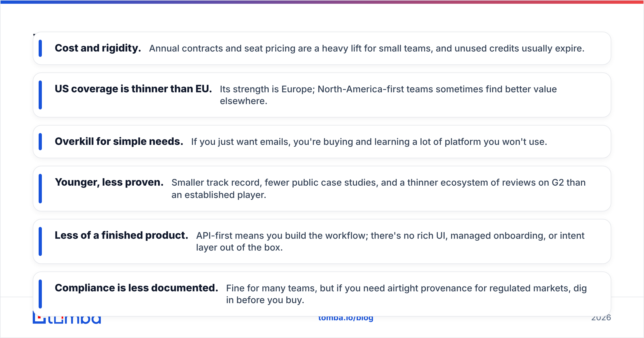The width and height of the screenshot is (644, 338).
Task: Click the 'Compliance is less documented.' heading
Action: (x=136, y=288)
